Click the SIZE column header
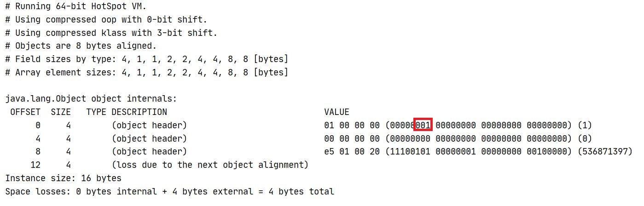 pos(61,112)
